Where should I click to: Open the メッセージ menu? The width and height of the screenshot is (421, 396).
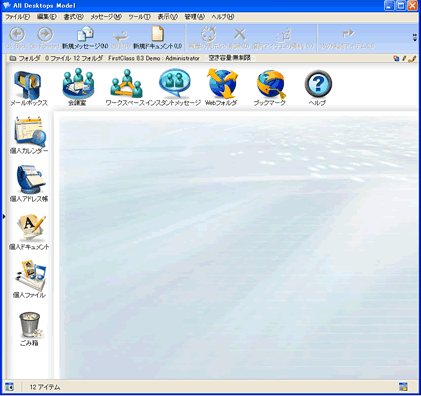pos(106,17)
